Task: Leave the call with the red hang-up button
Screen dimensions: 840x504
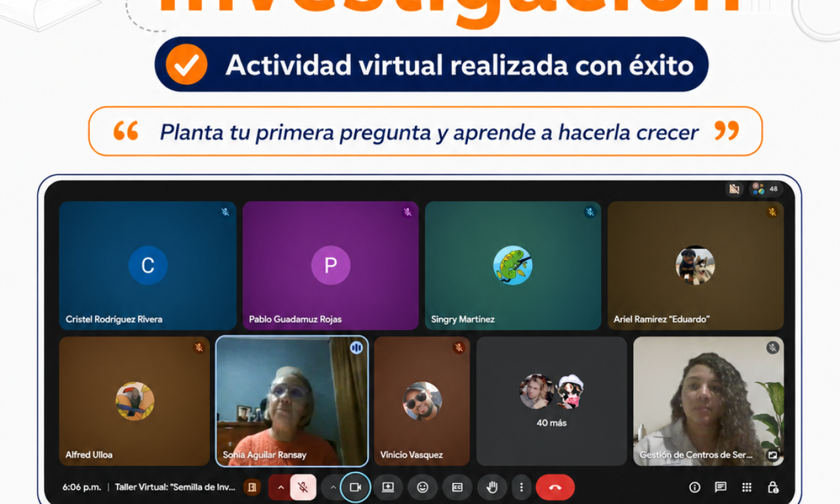Action: tap(555, 488)
